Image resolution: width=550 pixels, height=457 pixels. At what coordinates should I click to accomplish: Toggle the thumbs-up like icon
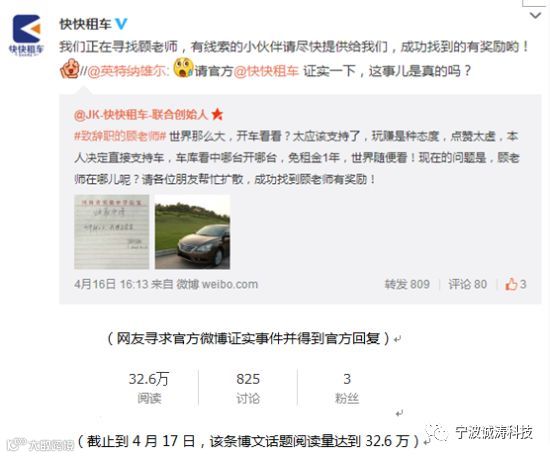(511, 284)
